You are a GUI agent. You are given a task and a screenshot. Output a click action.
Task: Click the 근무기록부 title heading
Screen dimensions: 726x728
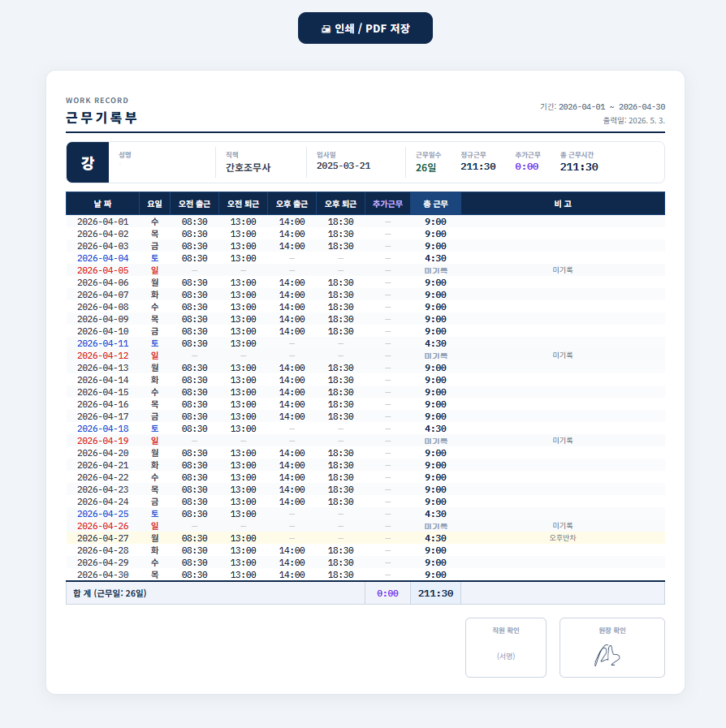102,118
